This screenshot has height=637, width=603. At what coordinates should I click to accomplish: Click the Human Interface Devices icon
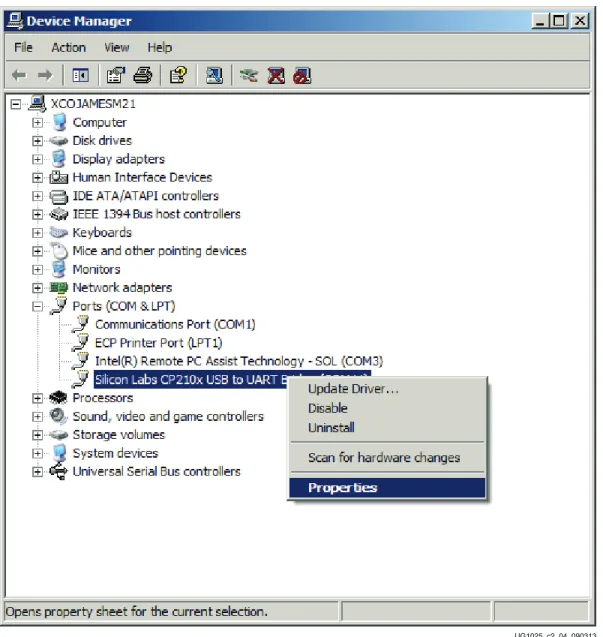pos(59,177)
